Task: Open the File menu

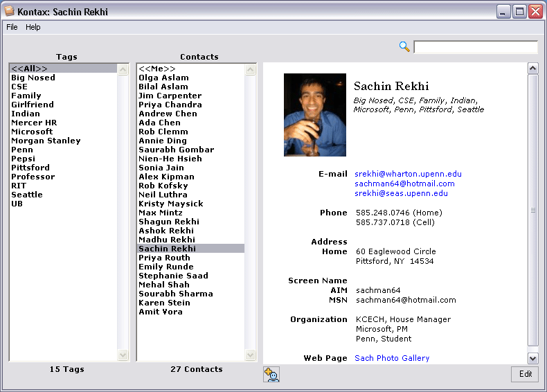Action: (x=12, y=27)
